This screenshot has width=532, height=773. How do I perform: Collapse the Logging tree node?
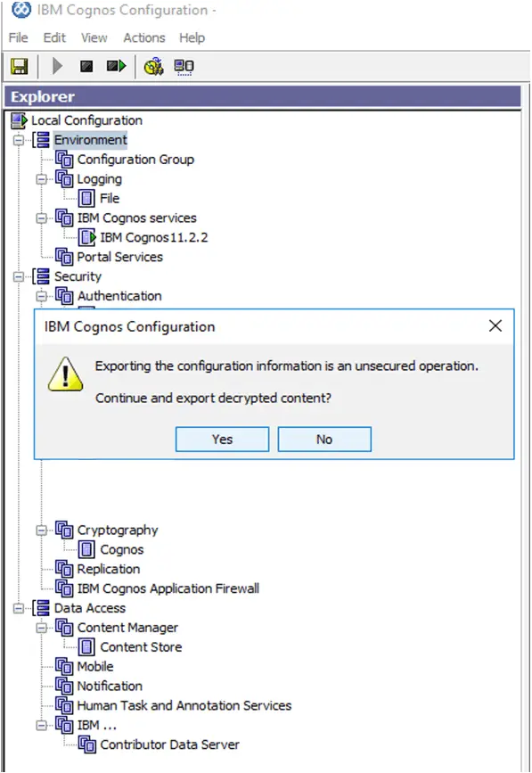click(x=41, y=179)
